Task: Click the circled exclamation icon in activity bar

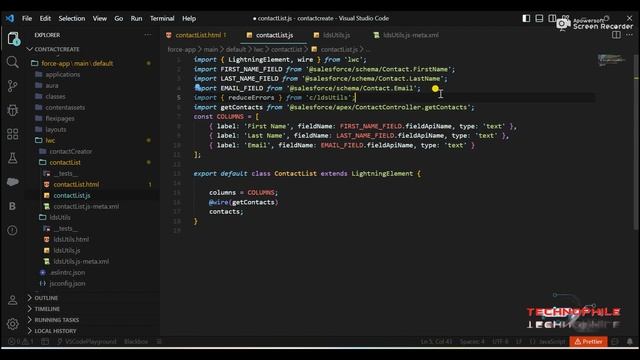Action: 13,230
